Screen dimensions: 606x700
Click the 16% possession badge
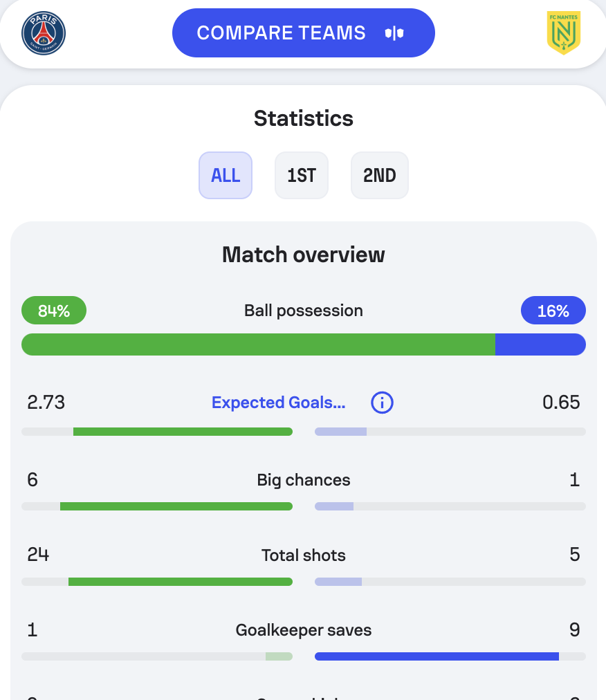(553, 311)
